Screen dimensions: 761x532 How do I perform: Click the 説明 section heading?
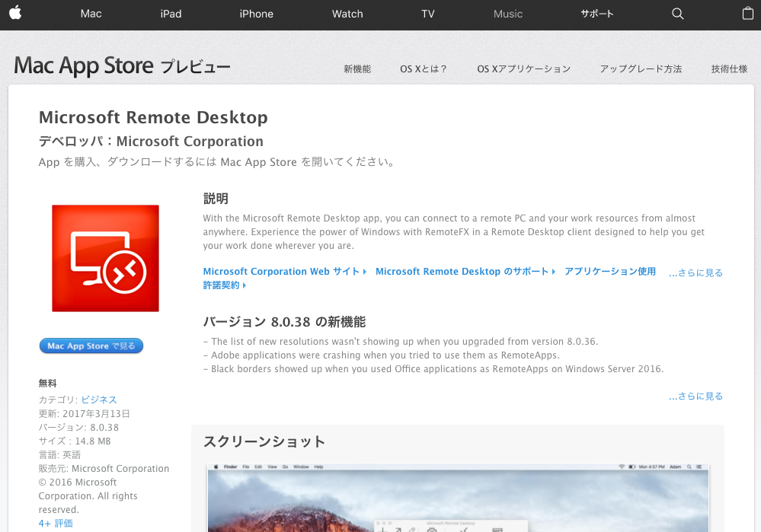[216, 199]
